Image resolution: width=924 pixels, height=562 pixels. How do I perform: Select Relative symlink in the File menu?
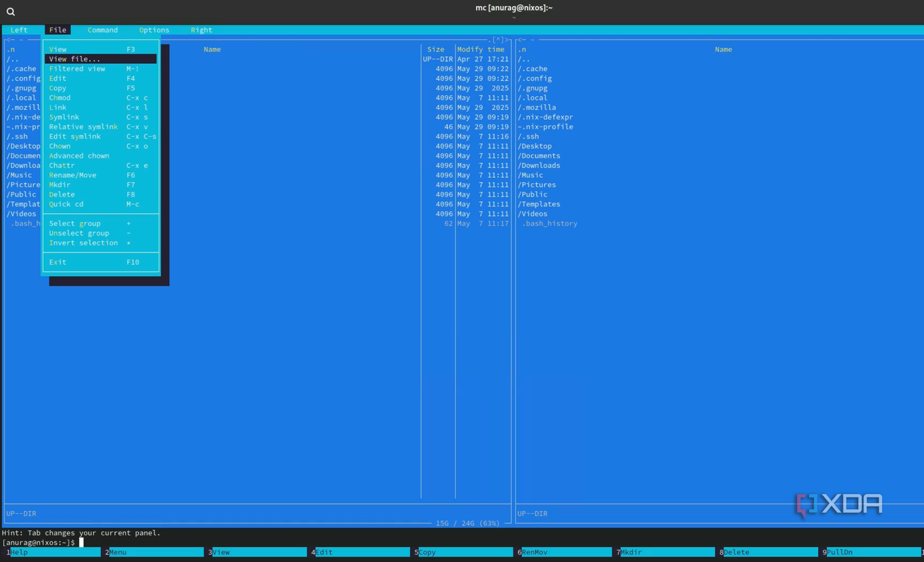pos(101,127)
